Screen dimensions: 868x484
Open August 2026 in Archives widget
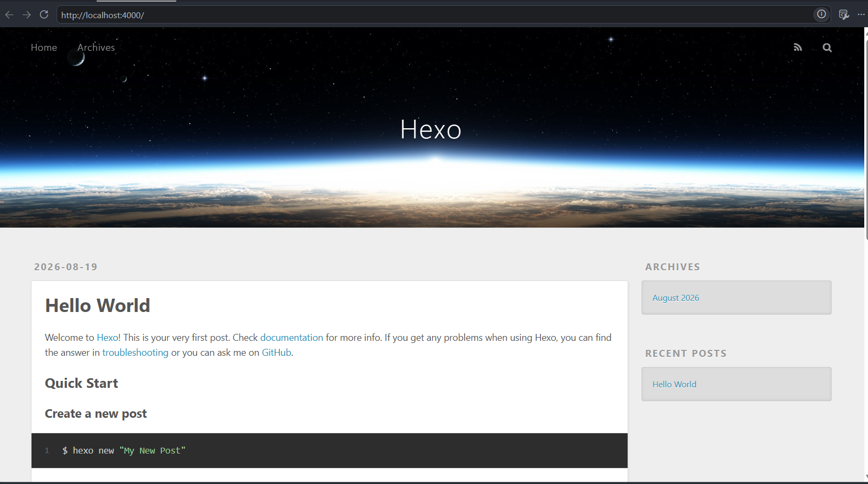click(x=676, y=298)
